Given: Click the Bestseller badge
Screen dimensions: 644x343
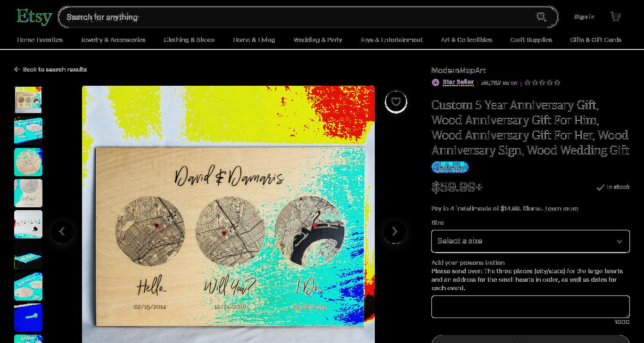Looking at the screenshot, I should (x=450, y=167).
